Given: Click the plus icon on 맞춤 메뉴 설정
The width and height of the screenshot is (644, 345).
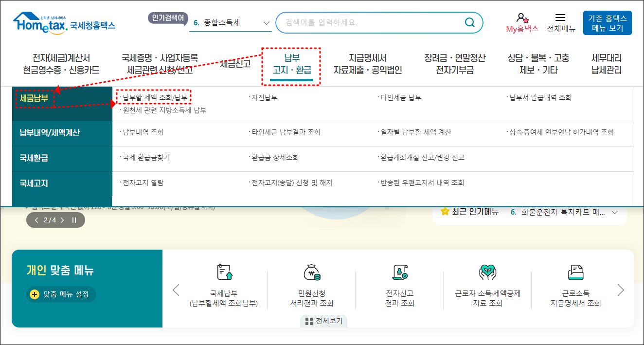Looking at the screenshot, I should 34,294.
